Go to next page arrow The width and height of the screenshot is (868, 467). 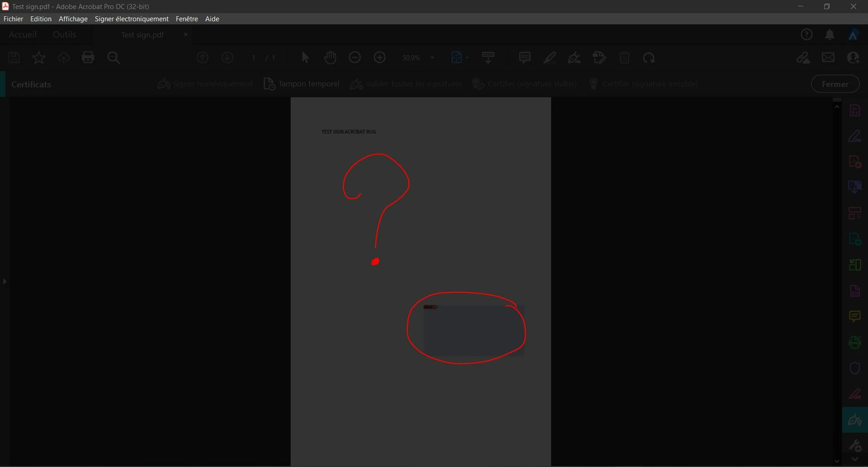(x=227, y=57)
